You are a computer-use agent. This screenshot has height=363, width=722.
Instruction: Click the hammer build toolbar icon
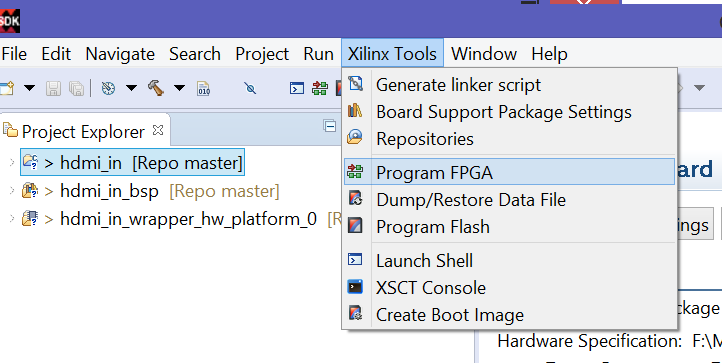coord(156,88)
